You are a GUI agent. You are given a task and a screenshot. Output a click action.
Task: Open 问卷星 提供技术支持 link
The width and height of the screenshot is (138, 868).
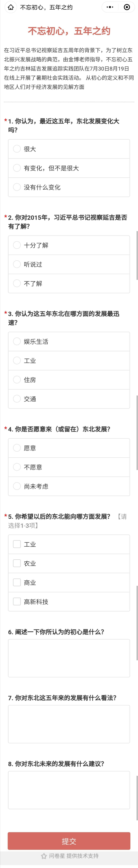coord(74,856)
